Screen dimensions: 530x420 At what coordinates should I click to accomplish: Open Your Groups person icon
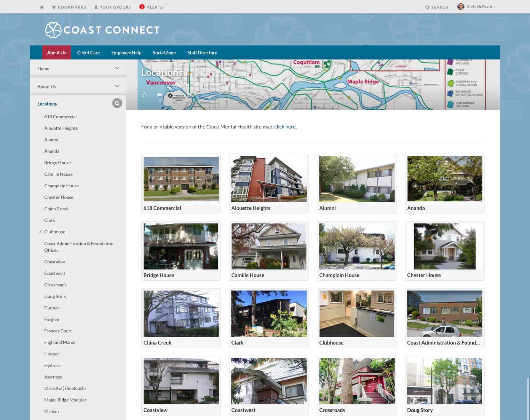pyautogui.click(x=96, y=7)
